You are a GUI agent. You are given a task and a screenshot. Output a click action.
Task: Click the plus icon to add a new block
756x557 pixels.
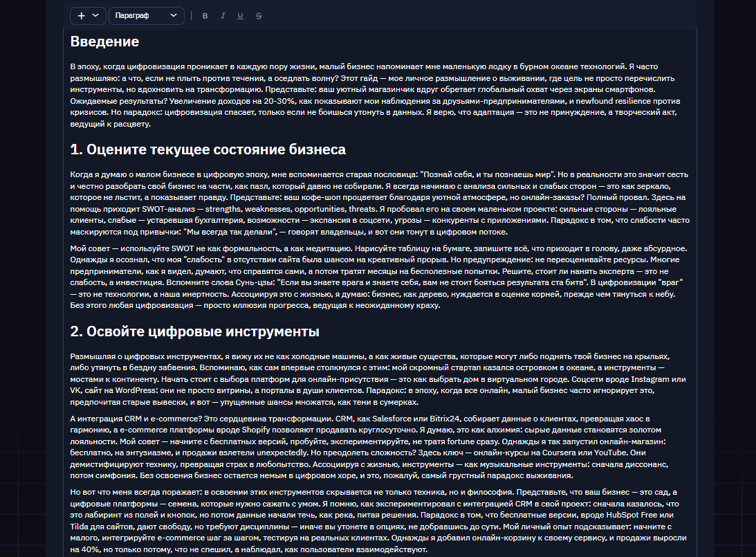point(80,15)
